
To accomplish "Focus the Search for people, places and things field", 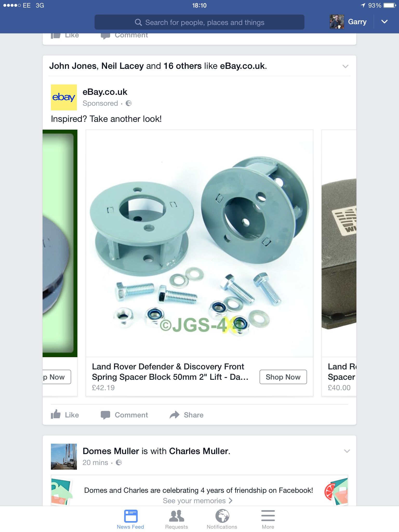I will 199,22.
